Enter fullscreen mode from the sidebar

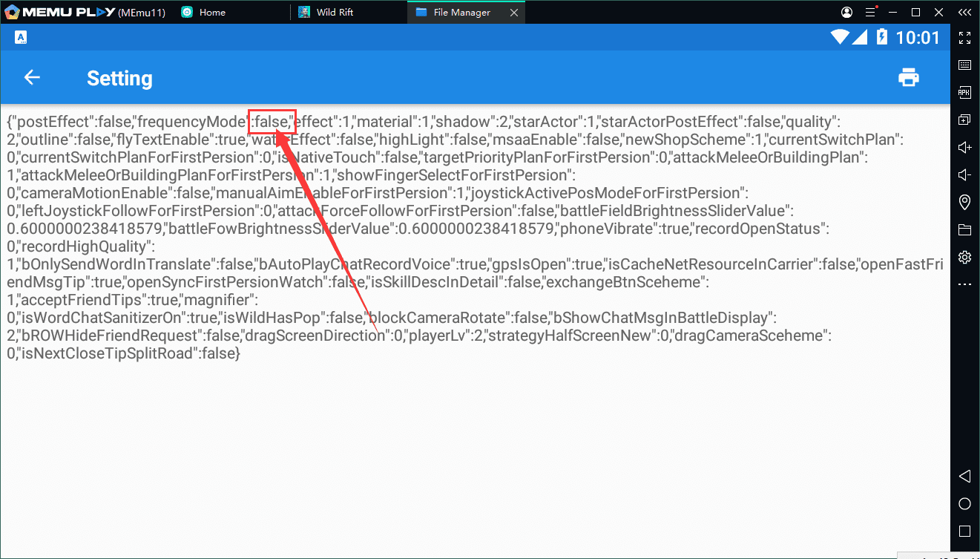coord(964,38)
